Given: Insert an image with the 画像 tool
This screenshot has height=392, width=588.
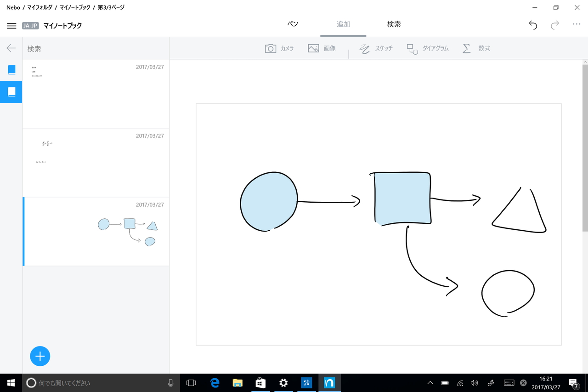Looking at the screenshot, I should click(x=322, y=48).
